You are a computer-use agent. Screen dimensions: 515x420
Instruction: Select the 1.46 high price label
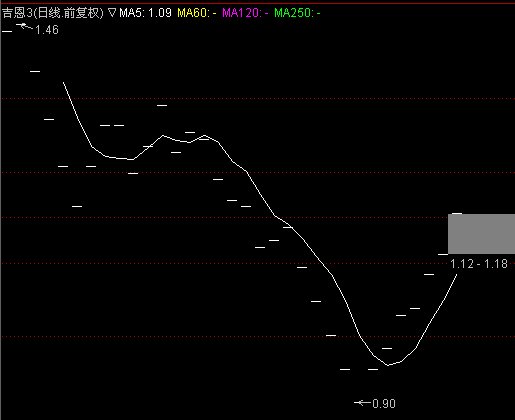pos(47,30)
